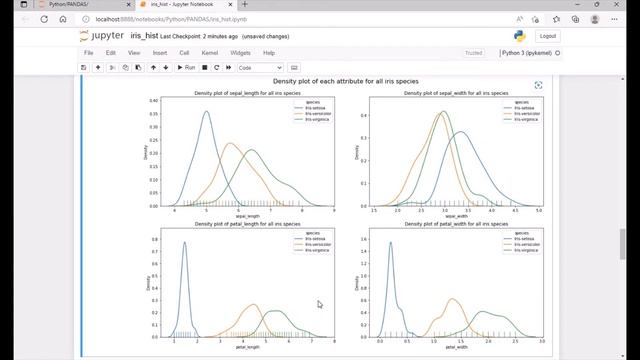Click the sepal_width density plot
The image size is (640, 360).
[456, 151]
